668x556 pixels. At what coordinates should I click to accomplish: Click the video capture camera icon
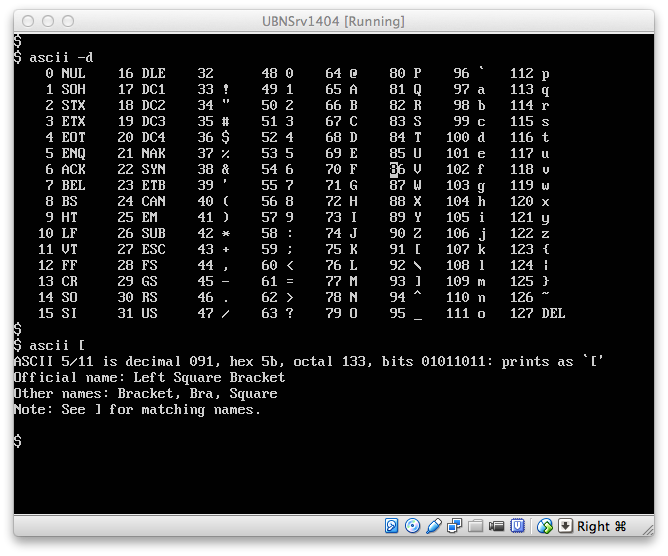coord(496,526)
